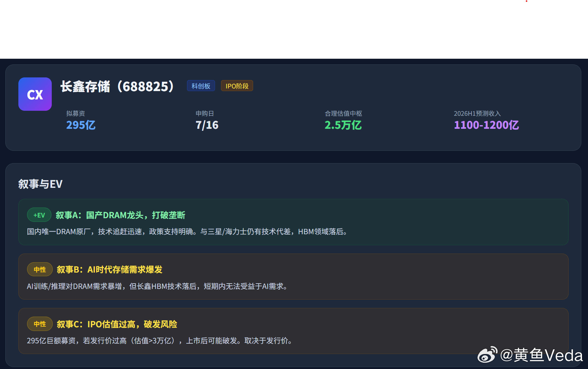
Task: Click the 7/16 subscription date value
Action: pyautogui.click(x=207, y=125)
